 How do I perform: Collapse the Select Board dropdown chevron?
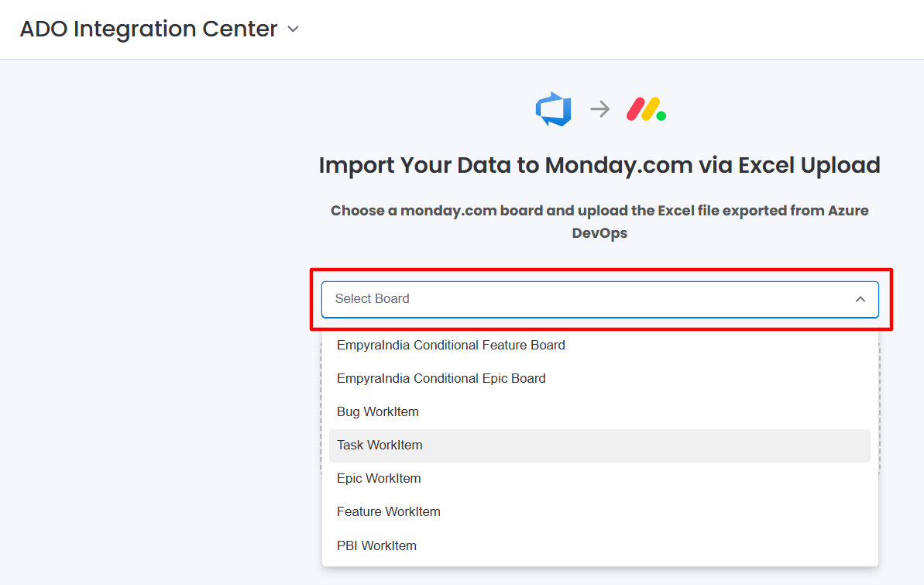(x=860, y=299)
